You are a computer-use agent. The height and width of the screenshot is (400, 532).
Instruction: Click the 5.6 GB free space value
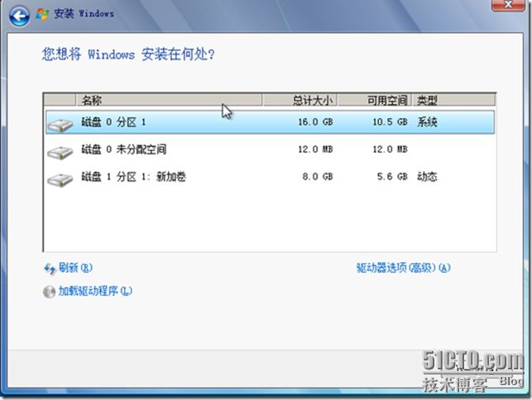(x=392, y=177)
